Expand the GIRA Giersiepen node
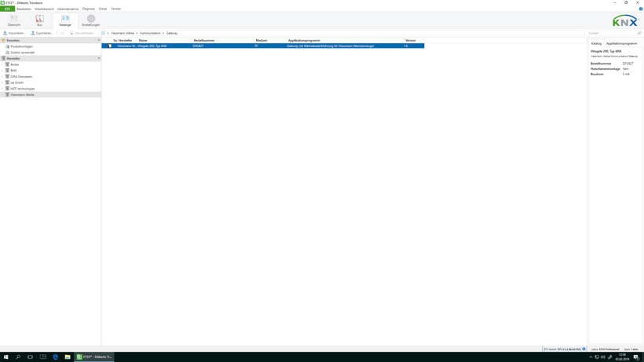Viewport: 644px width, 362px height. coord(2,76)
